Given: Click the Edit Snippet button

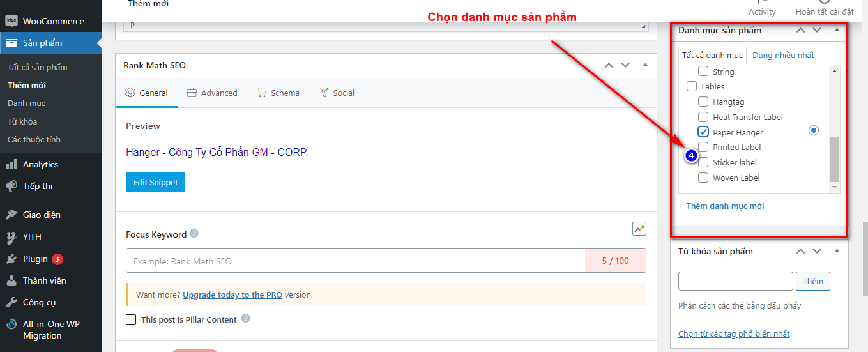Looking at the screenshot, I should pos(156,182).
